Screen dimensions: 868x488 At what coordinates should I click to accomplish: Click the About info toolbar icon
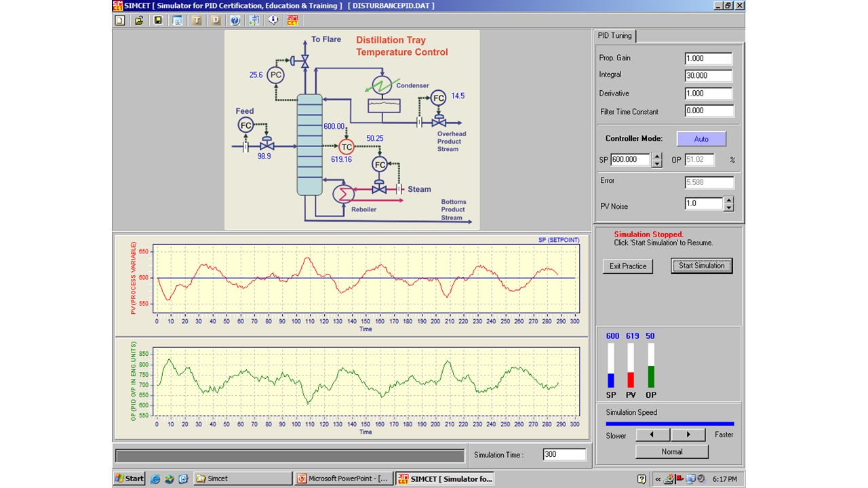point(272,20)
